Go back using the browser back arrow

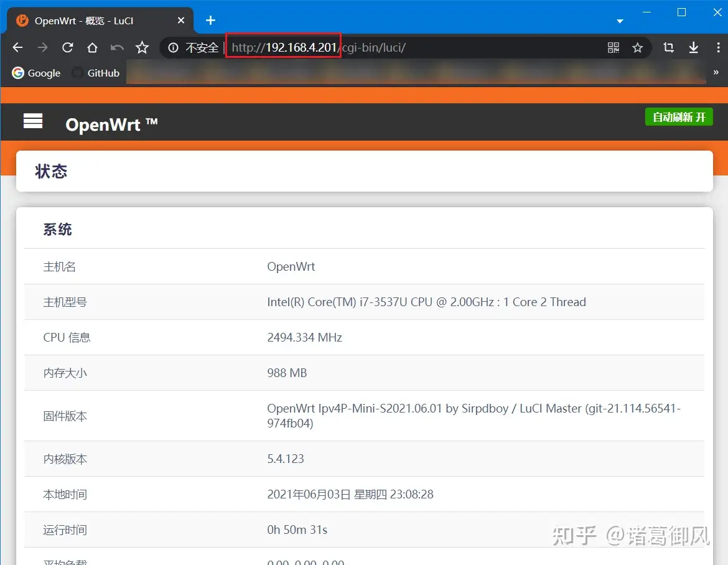click(17, 47)
